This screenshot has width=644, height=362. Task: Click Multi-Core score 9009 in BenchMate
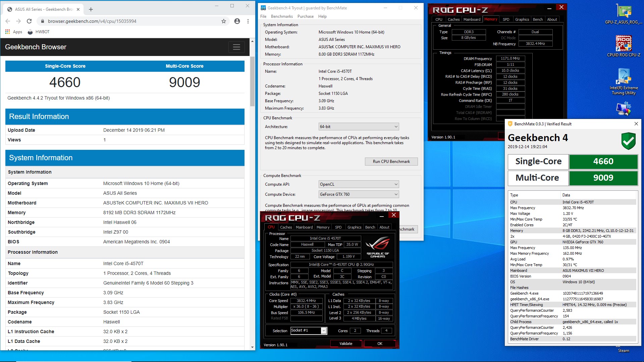point(603,178)
